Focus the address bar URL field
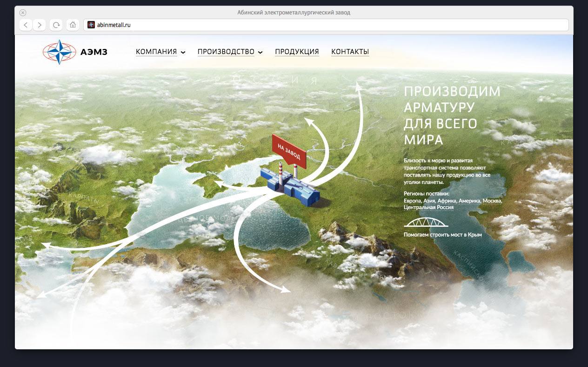This screenshot has width=588, height=367. coord(326,25)
